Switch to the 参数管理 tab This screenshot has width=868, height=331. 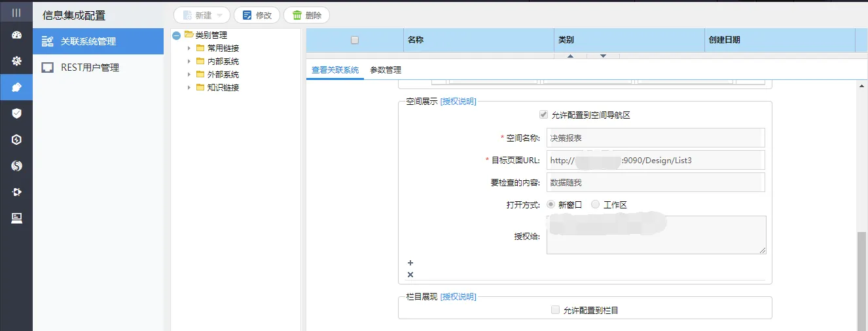tap(386, 70)
